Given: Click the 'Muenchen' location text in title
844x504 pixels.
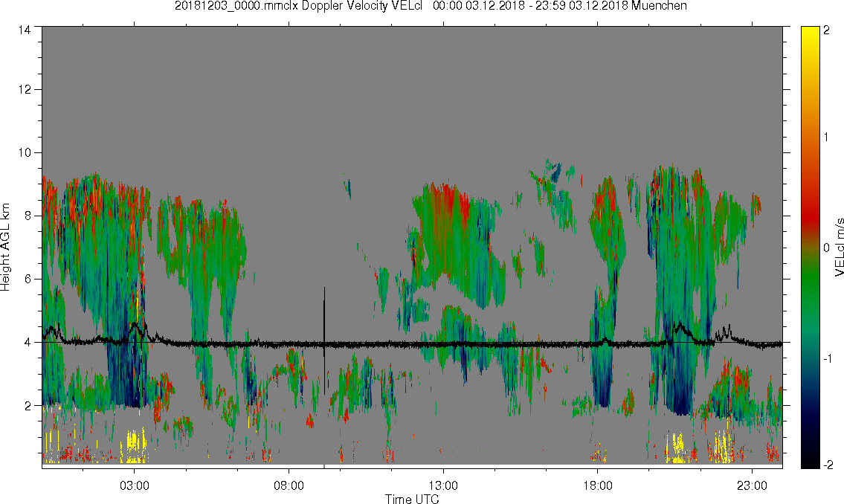Looking at the screenshot, I should [x=659, y=7].
